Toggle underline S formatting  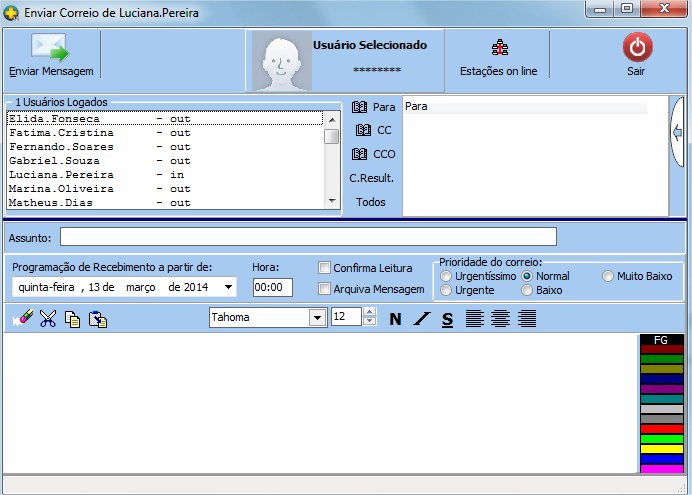tap(447, 319)
